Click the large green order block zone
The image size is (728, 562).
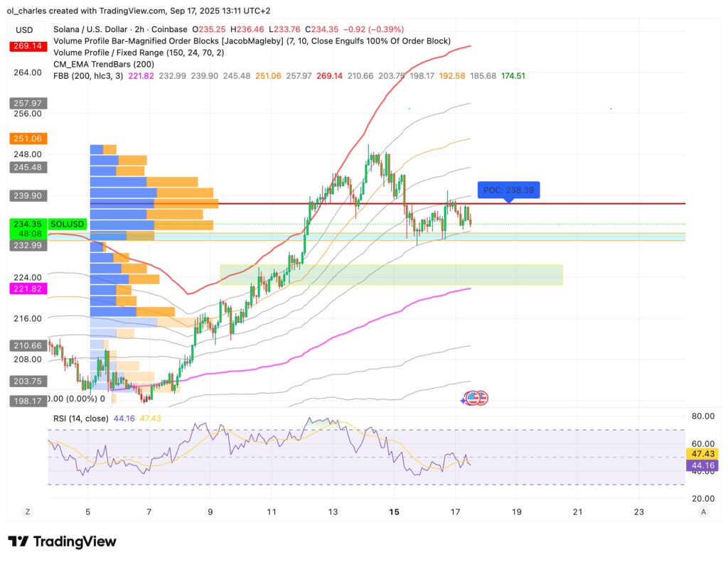[391, 275]
